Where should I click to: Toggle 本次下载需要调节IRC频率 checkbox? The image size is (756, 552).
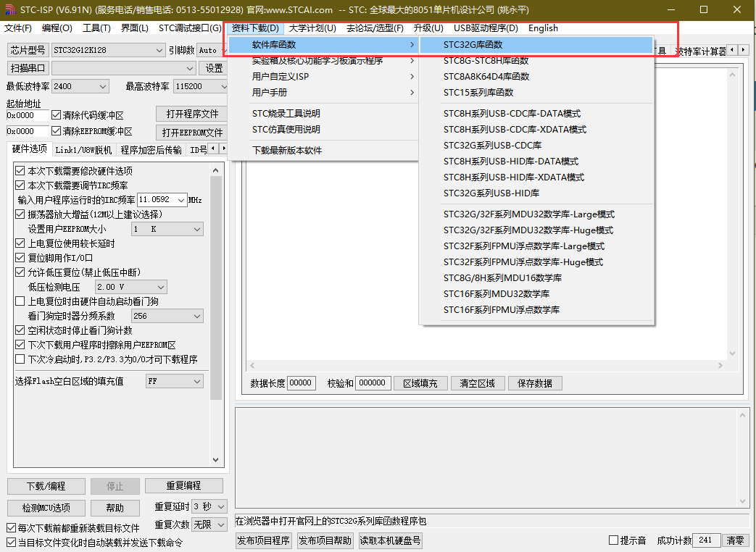pos(20,185)
